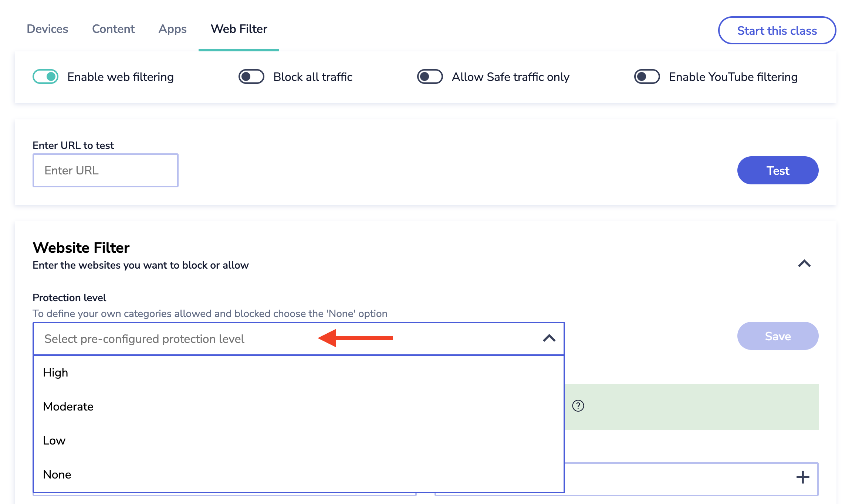The height and width of the screenshot is (504, 852).
Task: Select the Web Filter tab
Action: pyautogui.click(x=239, y=29)
